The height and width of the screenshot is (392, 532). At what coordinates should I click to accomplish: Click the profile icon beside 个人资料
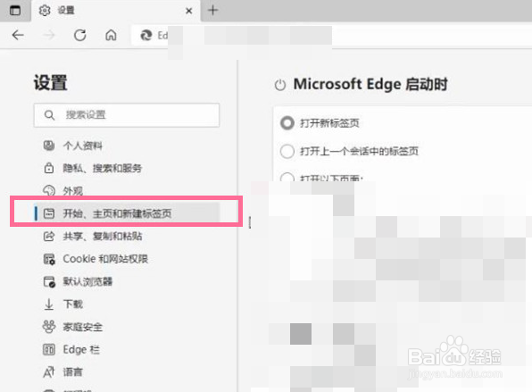tap(49, 146)
